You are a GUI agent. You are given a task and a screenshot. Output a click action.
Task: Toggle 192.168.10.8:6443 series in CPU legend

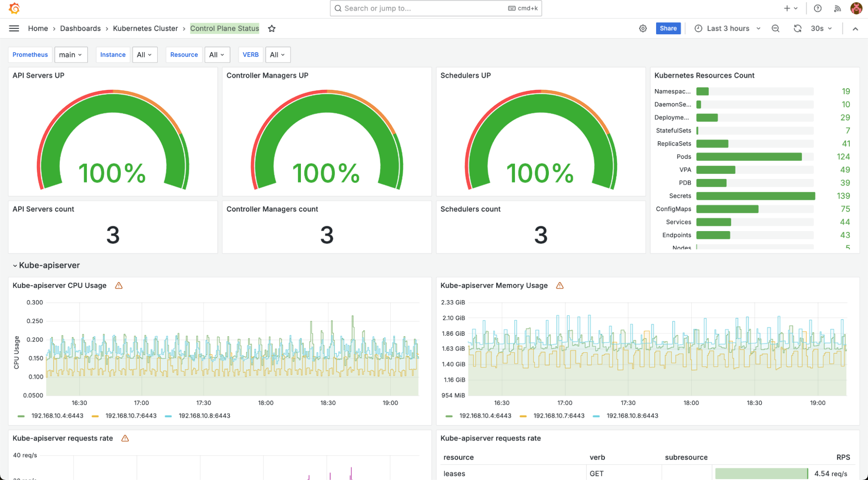tap(204, 416)
